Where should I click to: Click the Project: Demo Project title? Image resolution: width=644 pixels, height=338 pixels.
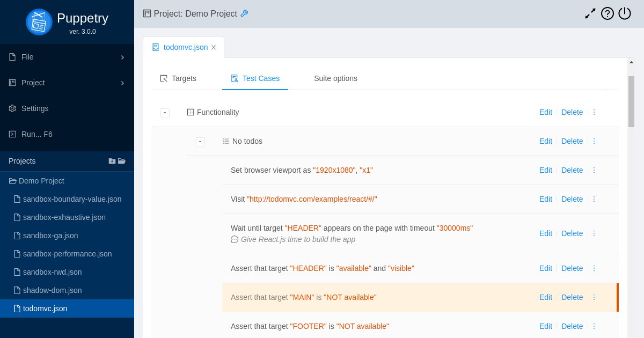(195, 13)
